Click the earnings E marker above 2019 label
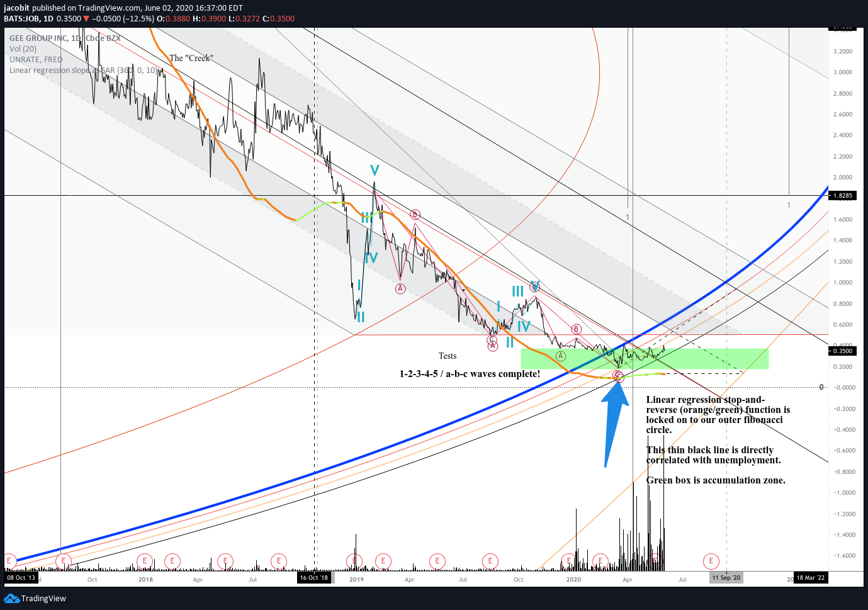 (x=354, y=561)
